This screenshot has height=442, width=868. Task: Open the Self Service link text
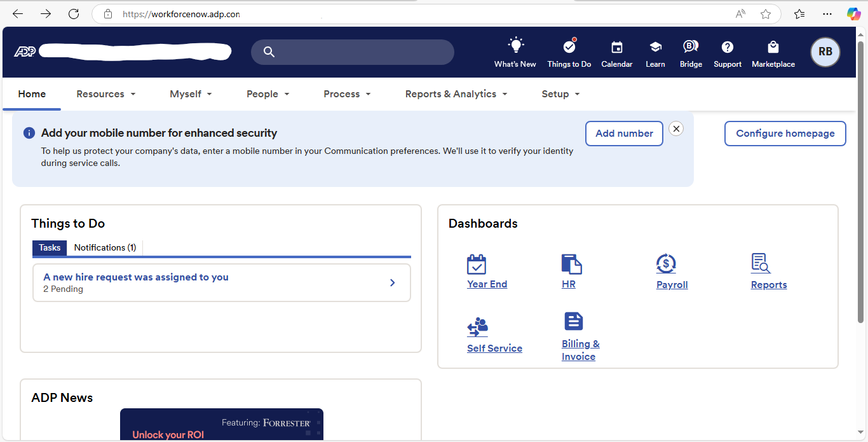pyautogui.click(x=494, y=349)
